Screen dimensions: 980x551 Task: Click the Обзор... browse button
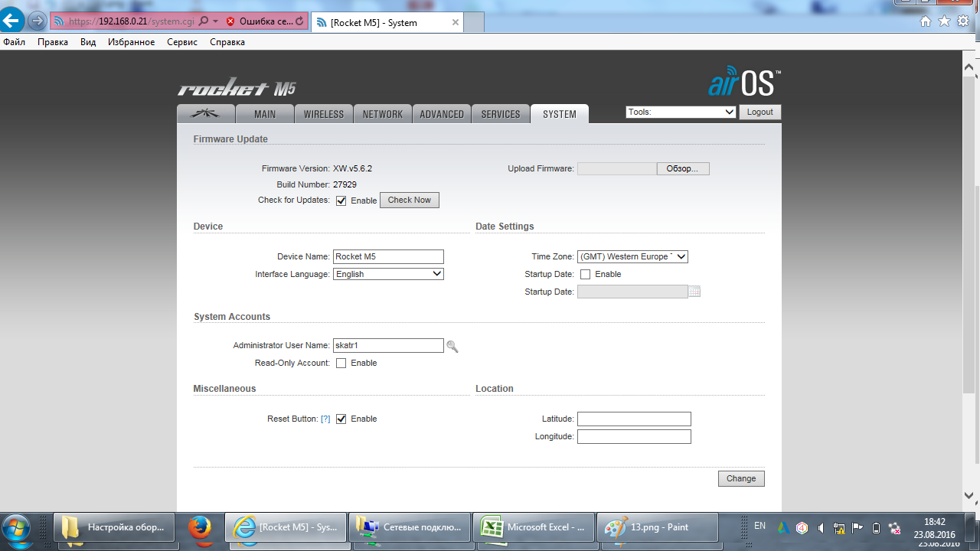[x=683, y=168]
